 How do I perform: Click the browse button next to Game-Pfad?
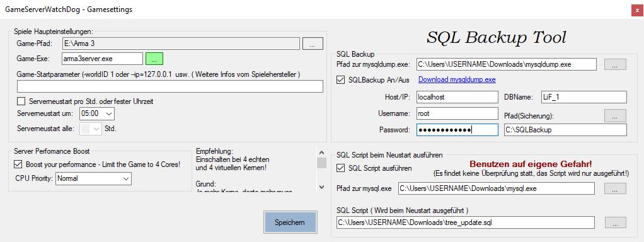(x=313, y=43)
